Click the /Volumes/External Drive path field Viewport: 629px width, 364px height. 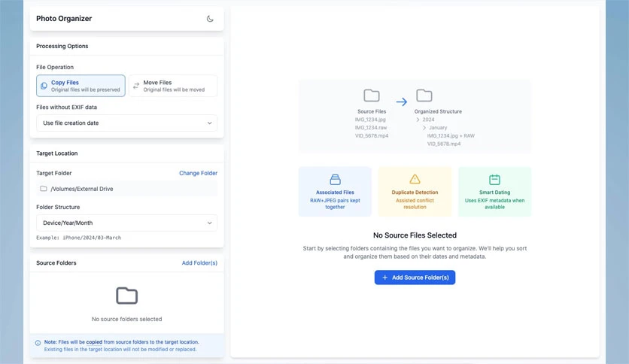point(126,189)
